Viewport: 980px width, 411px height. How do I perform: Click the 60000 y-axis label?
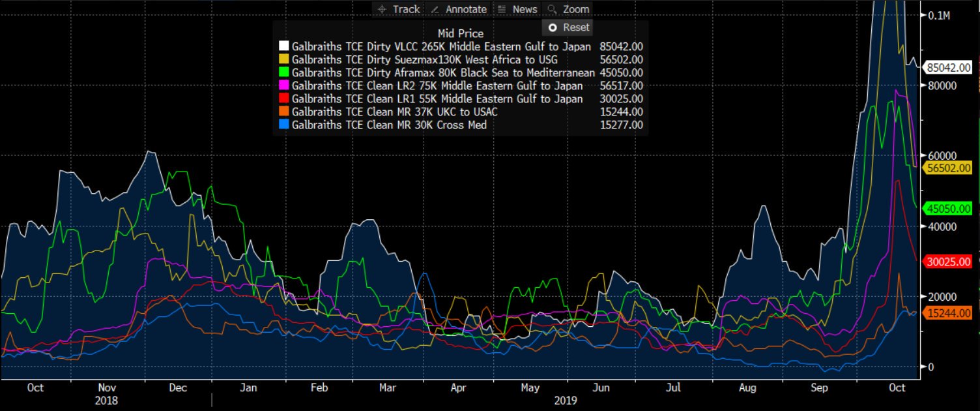[x=941, y=155]
